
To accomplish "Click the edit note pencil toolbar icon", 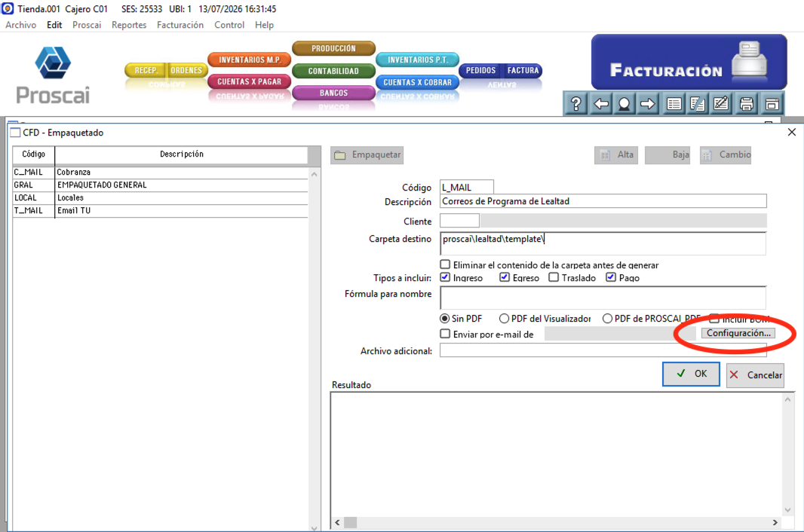I will click(721, 104).
